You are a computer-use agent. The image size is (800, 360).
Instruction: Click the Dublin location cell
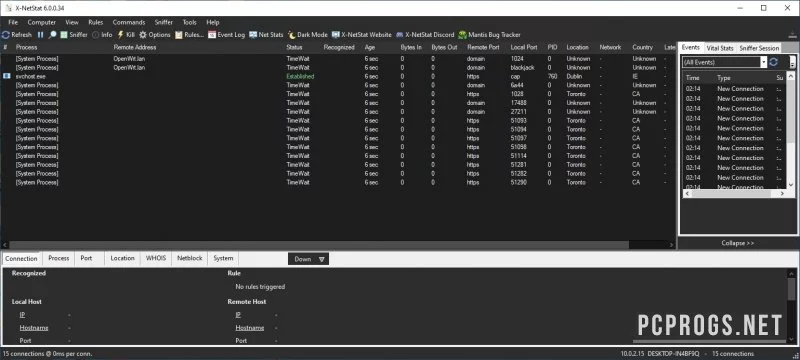click(574, 76)
